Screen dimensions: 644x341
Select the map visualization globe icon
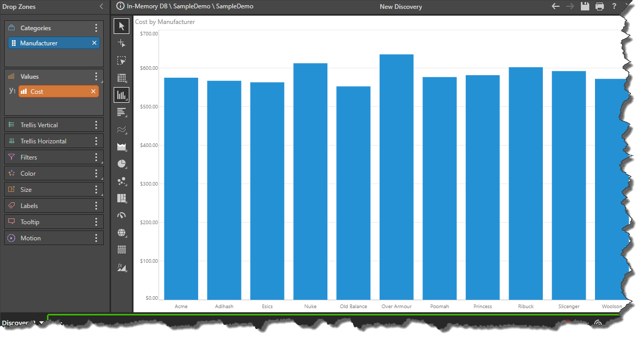pyautogui.click(x=121, y=233)
